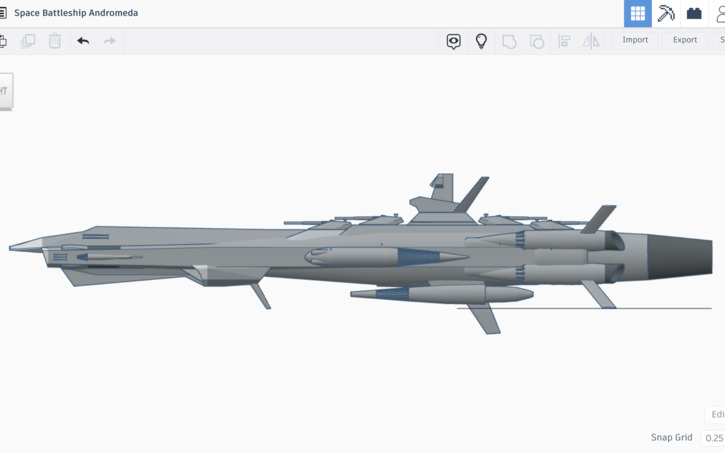Click the Export button
Screen dimensions: 725x453
pos(685,40)
